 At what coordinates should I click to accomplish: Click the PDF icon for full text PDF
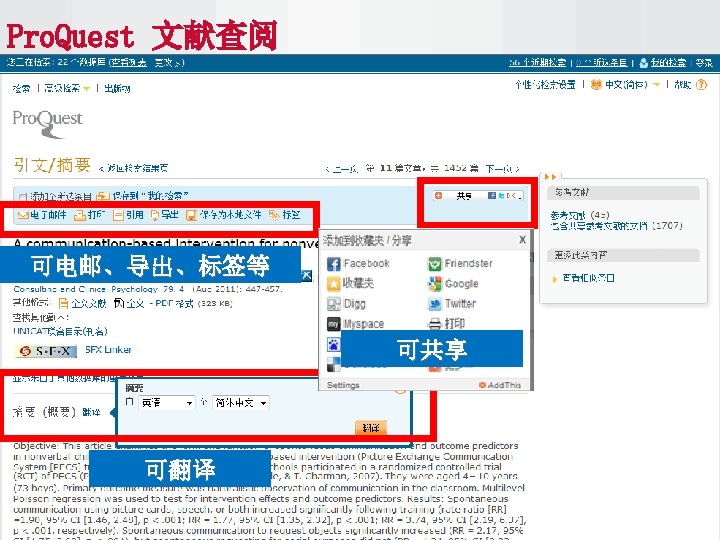(x=118, y=303)
